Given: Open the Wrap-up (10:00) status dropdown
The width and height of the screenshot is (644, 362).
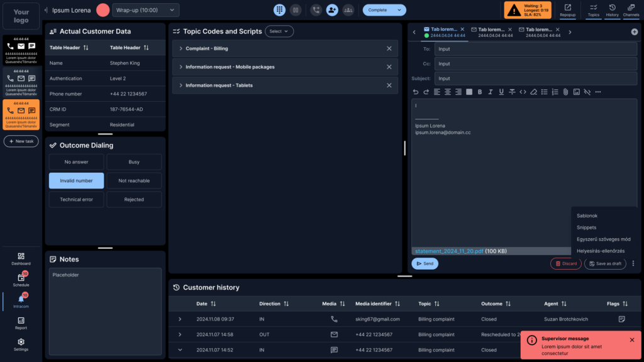Looking at the screenshot, I should click(x=145, y=10).
